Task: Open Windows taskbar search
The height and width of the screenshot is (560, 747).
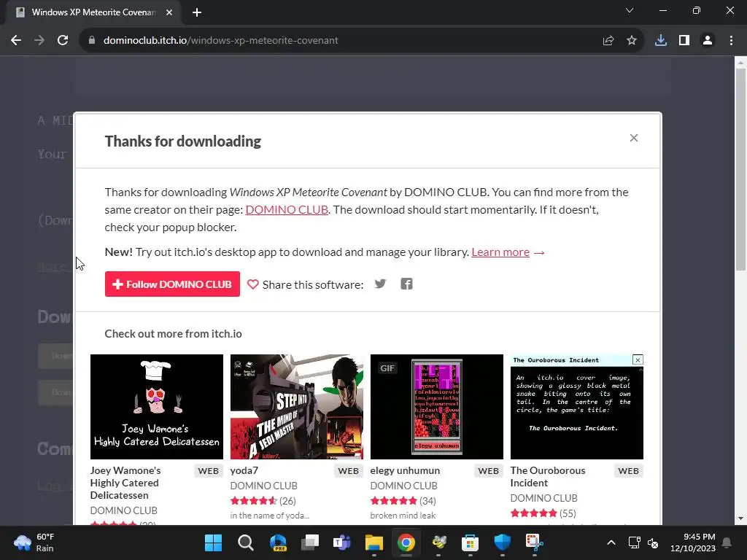Action: point(245,542)
